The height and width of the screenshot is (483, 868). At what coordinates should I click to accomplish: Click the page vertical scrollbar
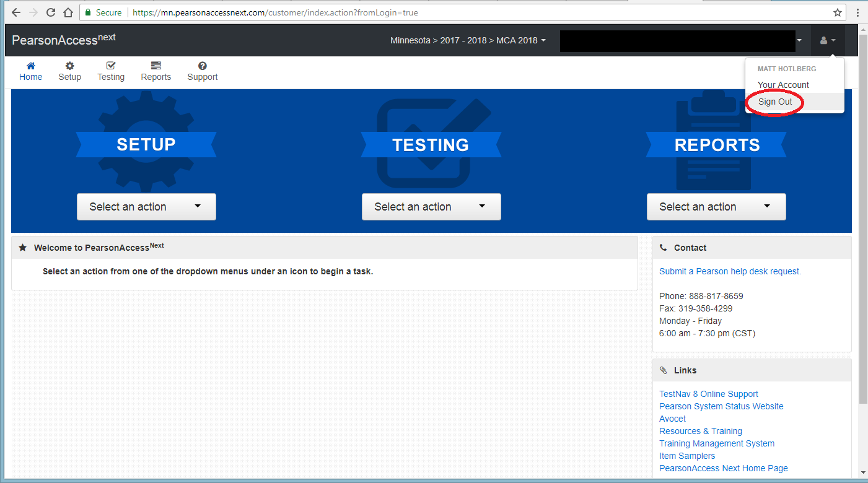coord(862,248)
